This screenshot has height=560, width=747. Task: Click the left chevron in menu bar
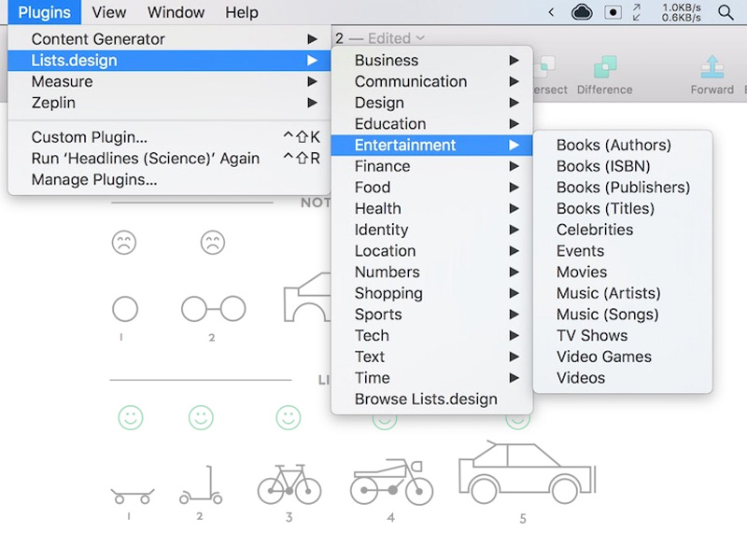pos(551,12)
